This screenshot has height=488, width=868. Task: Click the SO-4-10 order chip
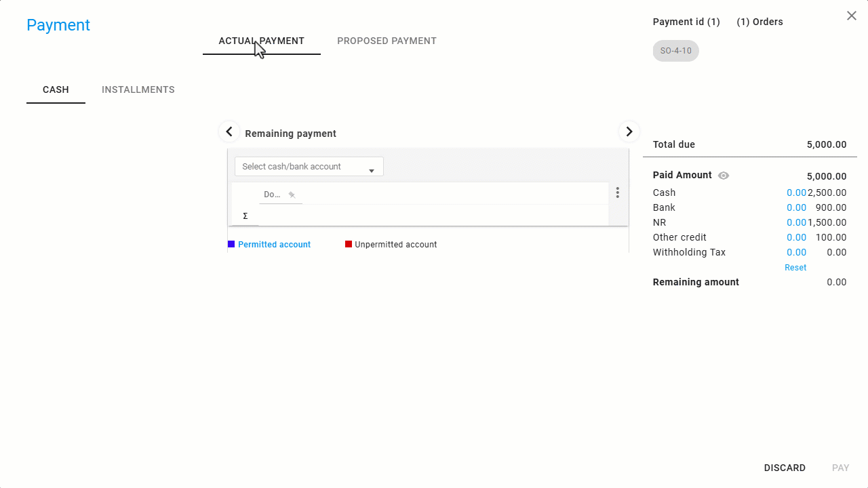point(676,51)
